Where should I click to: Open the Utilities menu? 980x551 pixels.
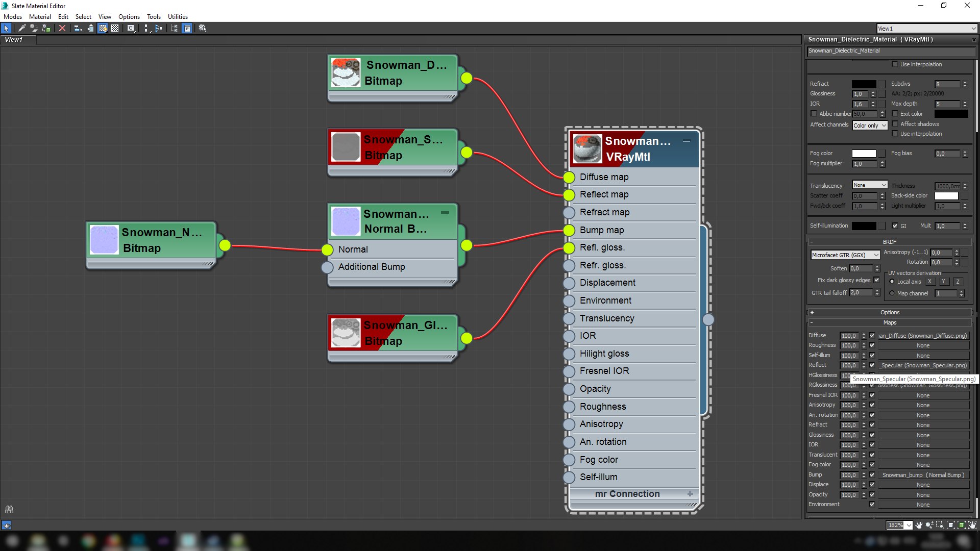coord(178,17)
